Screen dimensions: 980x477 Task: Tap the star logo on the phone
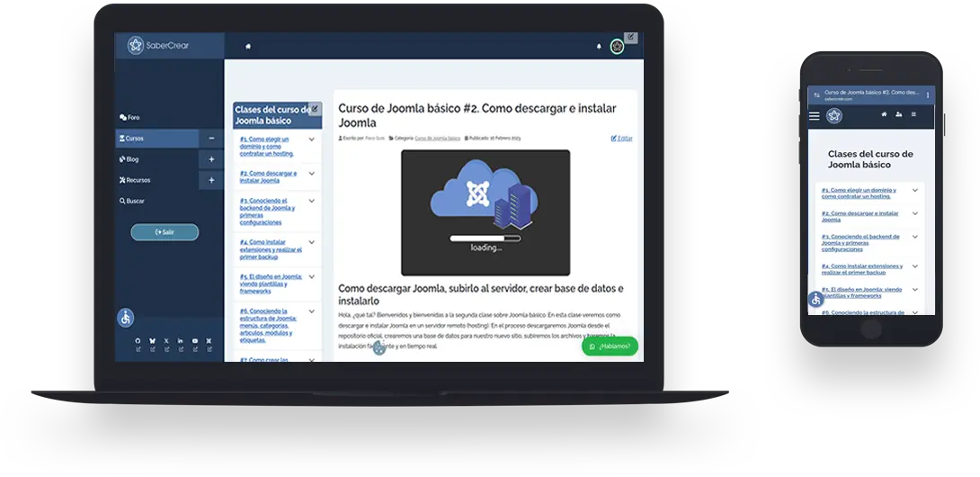(x=833, y=116)
